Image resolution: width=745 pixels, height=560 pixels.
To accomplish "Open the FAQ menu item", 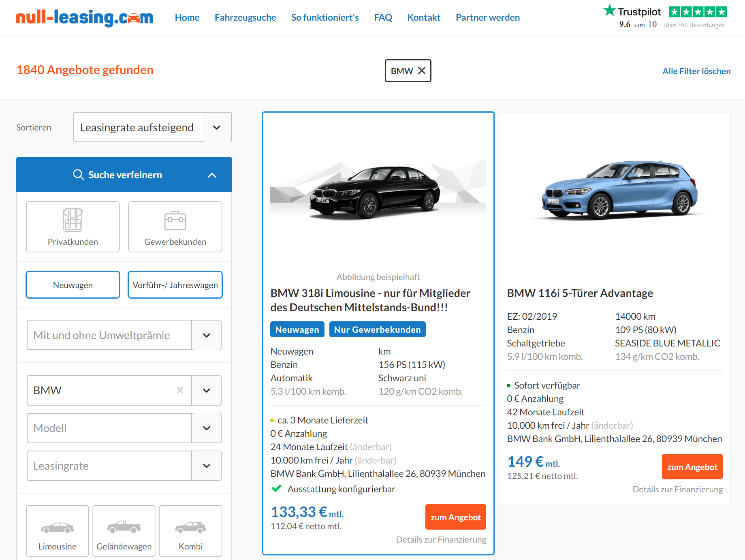I will (x=383, y=17).
